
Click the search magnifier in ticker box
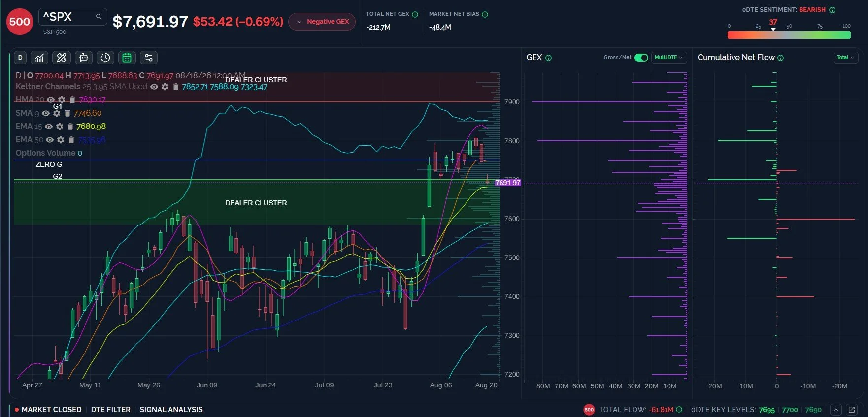pos(99,17)
